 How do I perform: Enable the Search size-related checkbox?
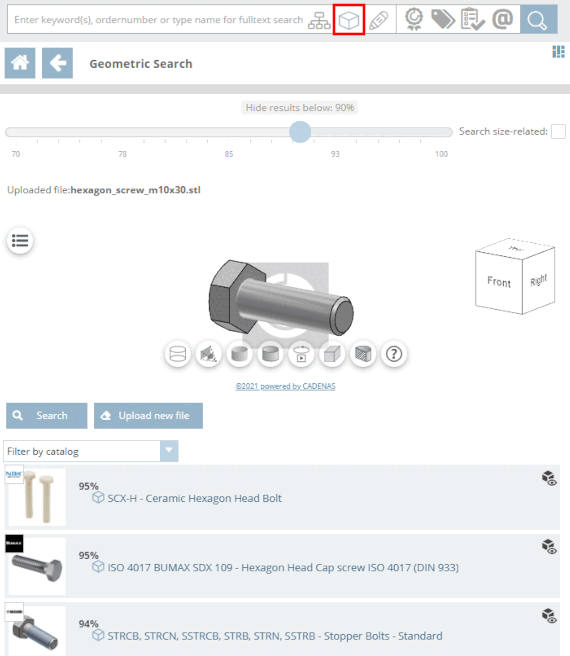click(558, 131)
